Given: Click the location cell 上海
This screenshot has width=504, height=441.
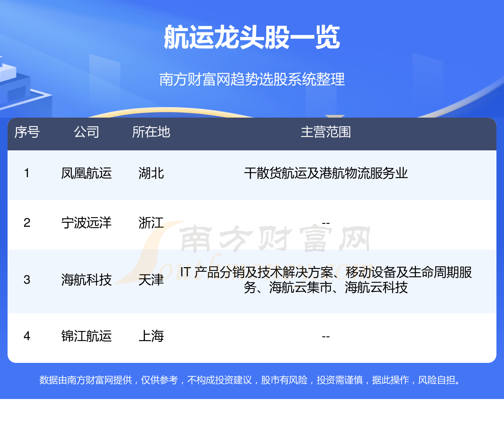Looking at the screenshot, I should 151,336.
